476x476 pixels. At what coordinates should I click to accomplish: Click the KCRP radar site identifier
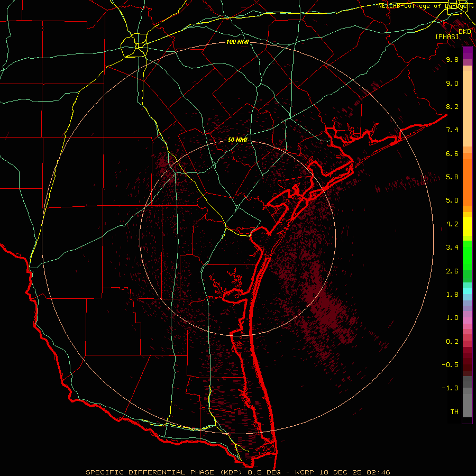click(306, 472)
